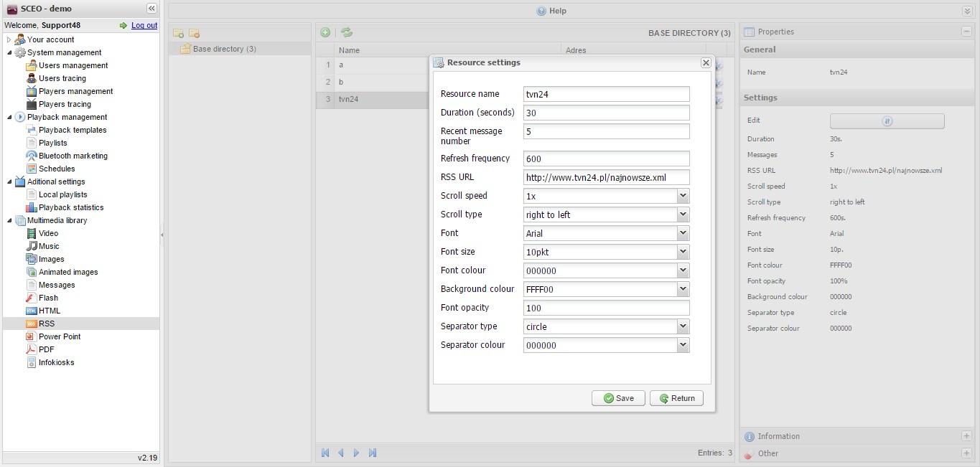Open the Font colour picker dropdown
980x467 pixels.
[x=683, y=270]
